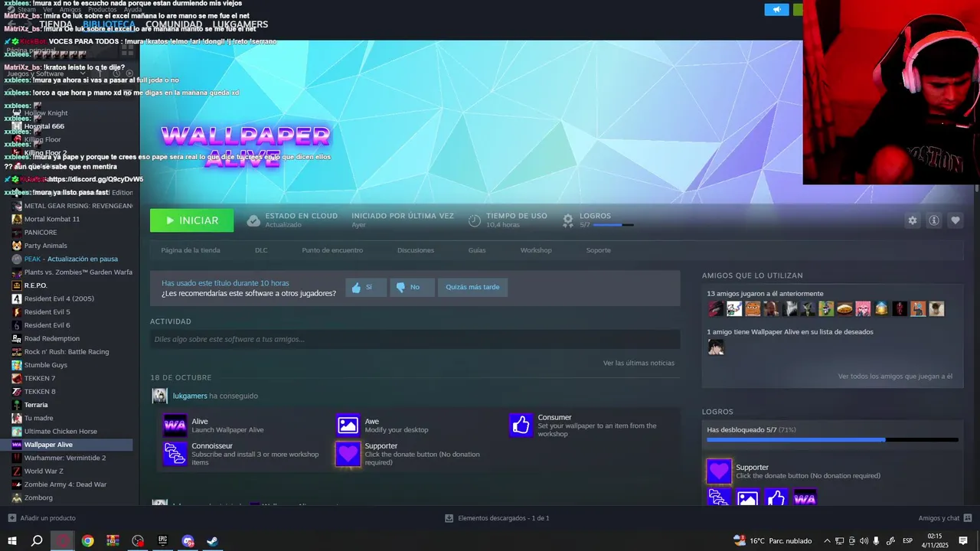Viewport: 980px width, 551px height.
Task: Click the Terraria game icon in sidebar
Action: [17, 405]
